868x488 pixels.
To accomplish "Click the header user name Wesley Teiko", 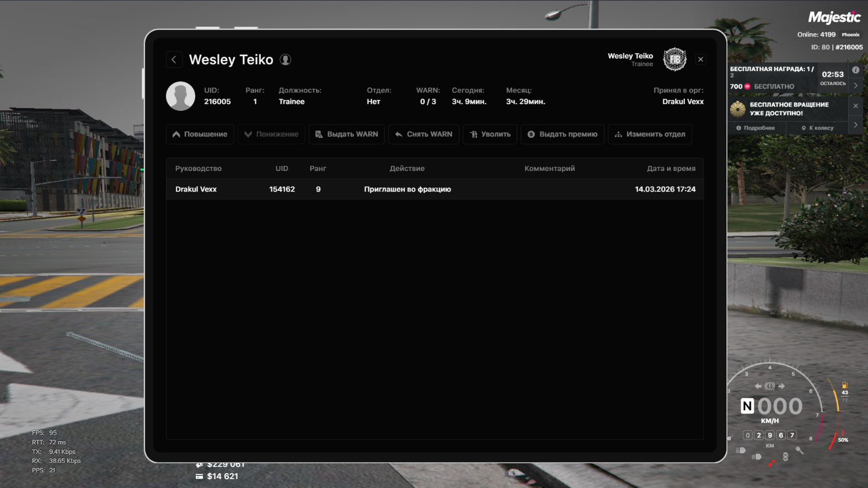I will pyautogui.click(x=630, y=56).
